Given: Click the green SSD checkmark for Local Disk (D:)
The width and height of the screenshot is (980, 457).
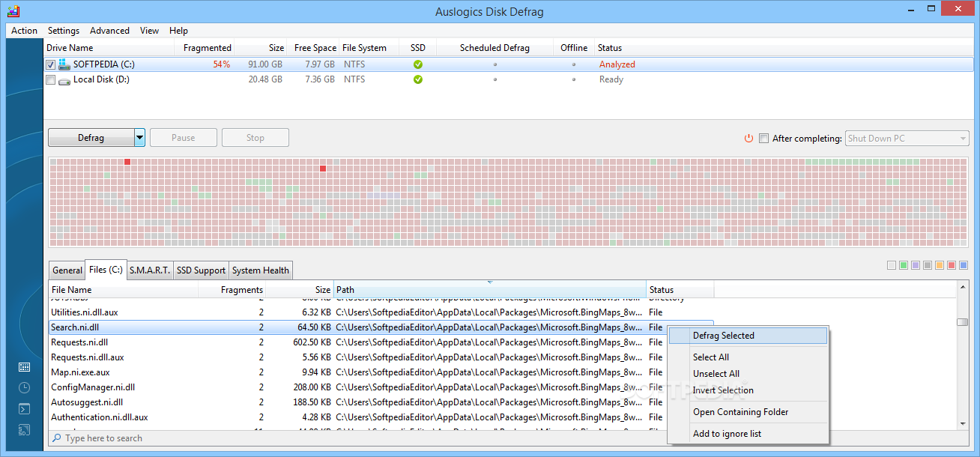Looking at the screenshot, I should tap(418, 79).
